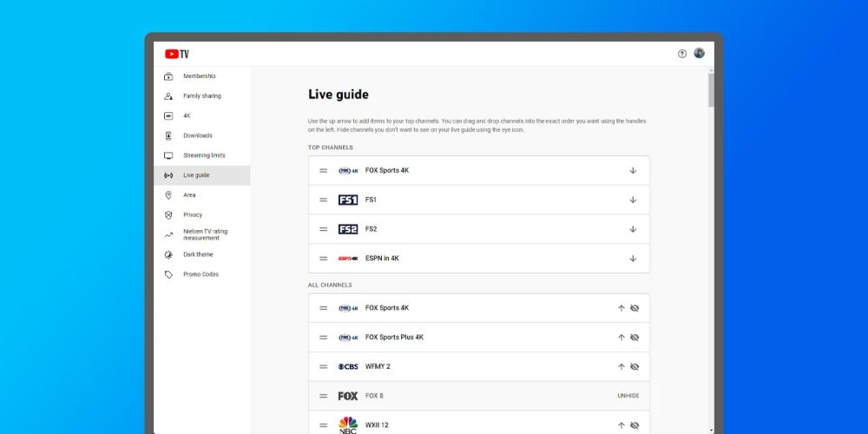Image resolution: width=868 pixels, height=434 pixels.
Task: Open the Dark theme setting
Action: click(197, 254)
